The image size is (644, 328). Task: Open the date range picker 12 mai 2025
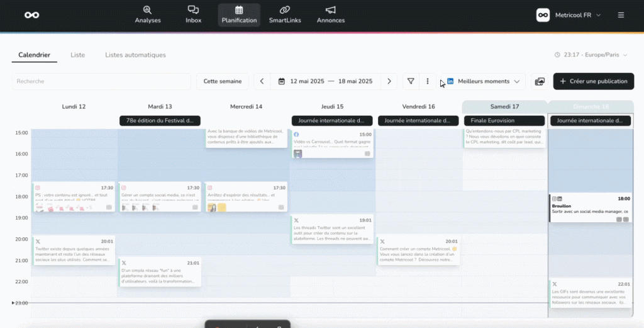[x=325, y=81]
